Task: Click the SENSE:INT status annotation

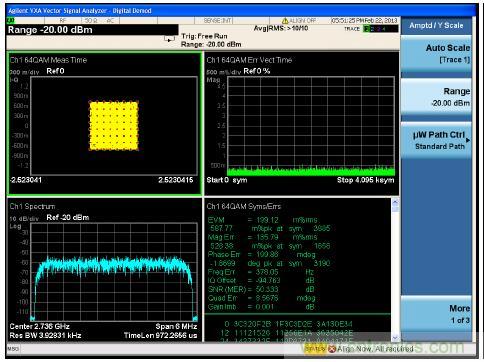Action: (217, 21)
